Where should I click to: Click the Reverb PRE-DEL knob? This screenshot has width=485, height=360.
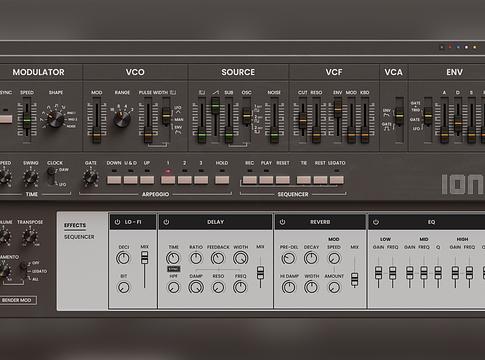click(x=288, y=258)
